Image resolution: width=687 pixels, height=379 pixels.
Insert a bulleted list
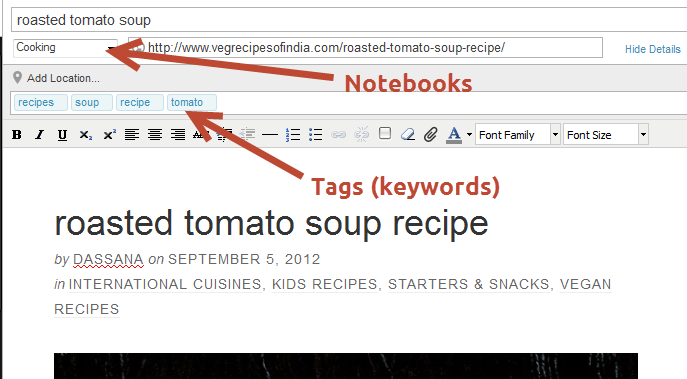coord(315,135)
